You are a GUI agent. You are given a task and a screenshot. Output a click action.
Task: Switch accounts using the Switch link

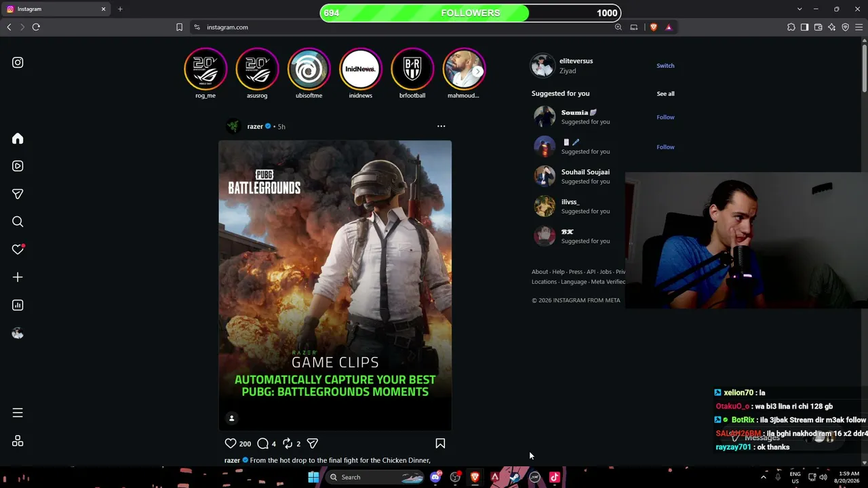[665, 66]
